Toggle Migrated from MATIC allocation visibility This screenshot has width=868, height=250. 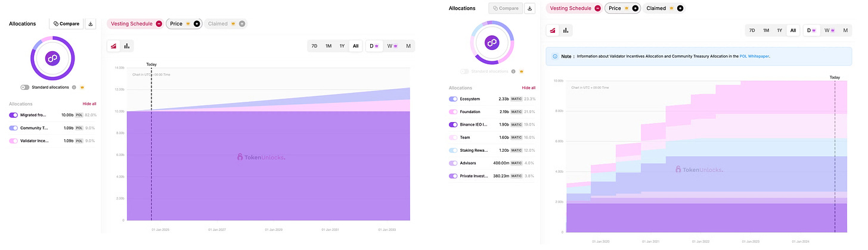(x=13, y=115)
